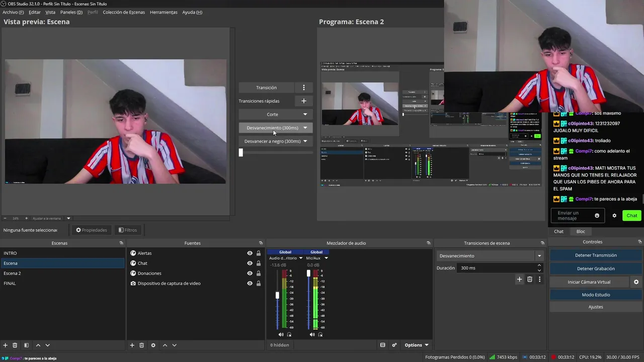This screenshot has height=362, width=644.
Task: Open Desvanecimiento (300ms) dropdown arrow
Action: (x=305, y=128)
